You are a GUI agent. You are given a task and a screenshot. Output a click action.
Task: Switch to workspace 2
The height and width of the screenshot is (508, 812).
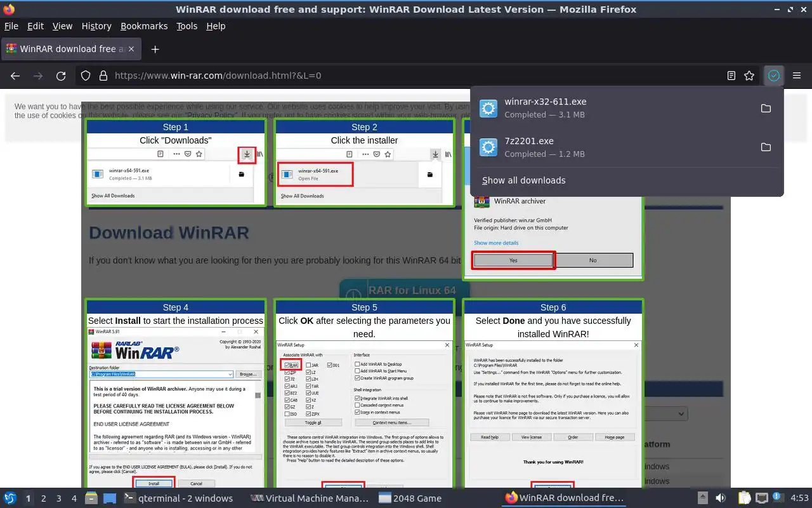tap(44, 498)
